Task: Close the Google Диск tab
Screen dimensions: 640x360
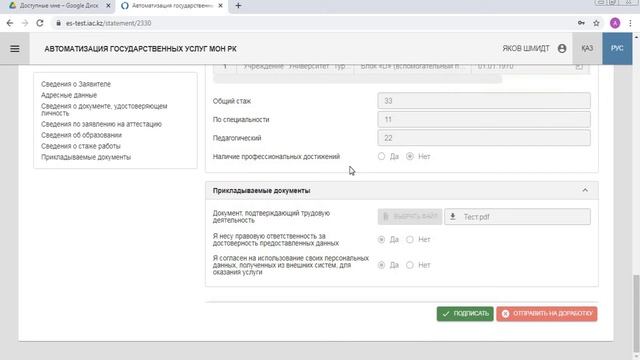Action: coord(108,6)
